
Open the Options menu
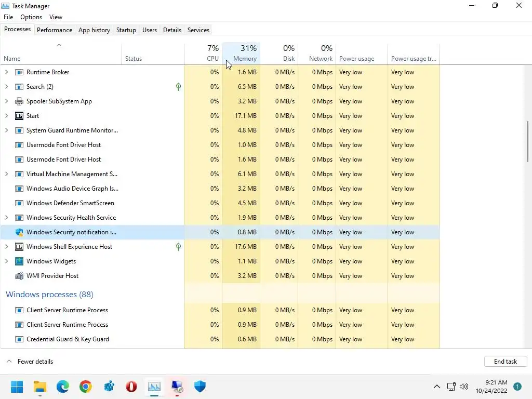[x=31, y=17]
